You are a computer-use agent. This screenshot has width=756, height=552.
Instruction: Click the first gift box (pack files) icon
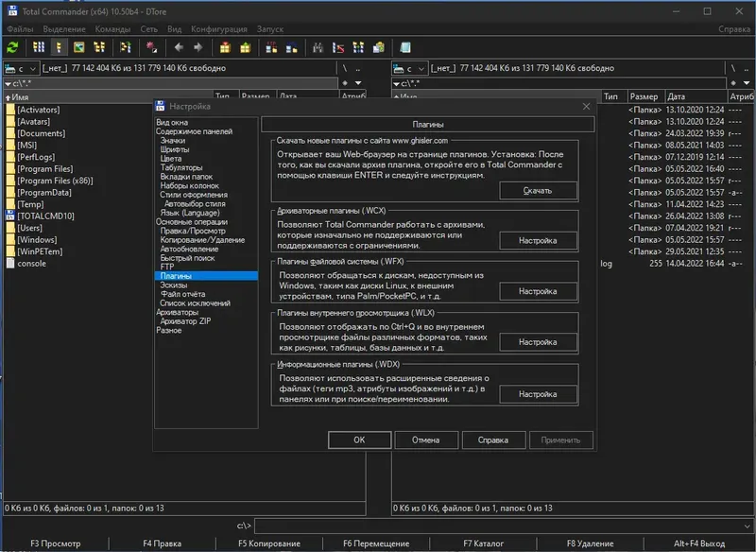click(225, 46)
